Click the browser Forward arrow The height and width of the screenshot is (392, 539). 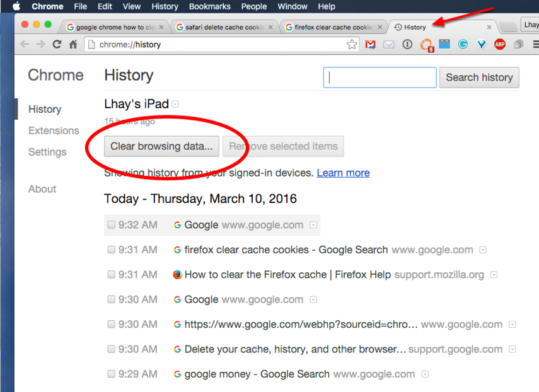tap(40, 44)
